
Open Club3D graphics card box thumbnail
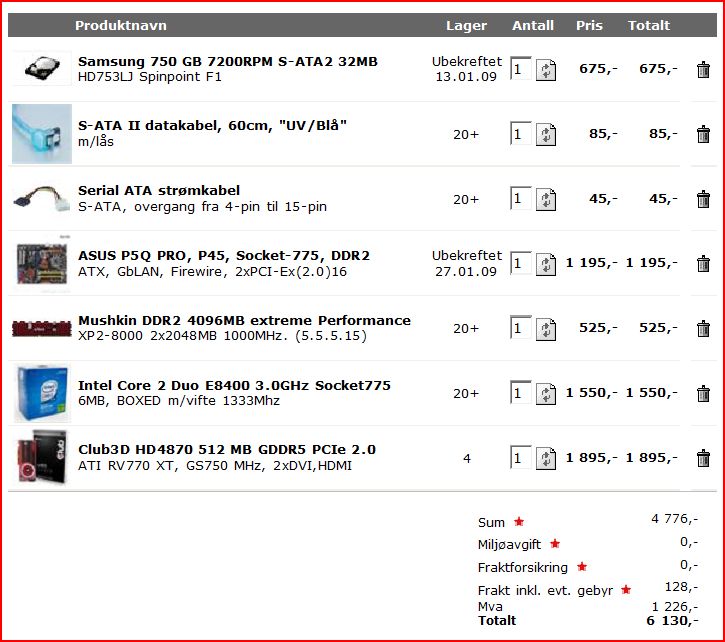click(x=42, y=457)
